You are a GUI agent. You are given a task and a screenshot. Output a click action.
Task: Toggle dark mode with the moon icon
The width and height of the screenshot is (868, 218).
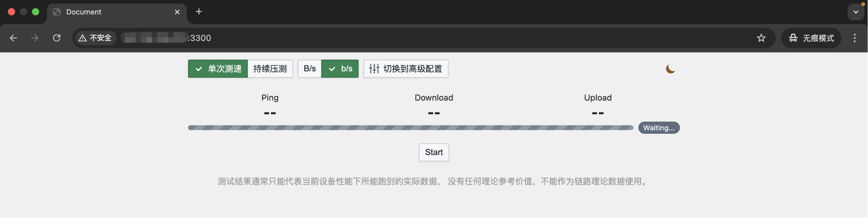[x=670, y=69]
